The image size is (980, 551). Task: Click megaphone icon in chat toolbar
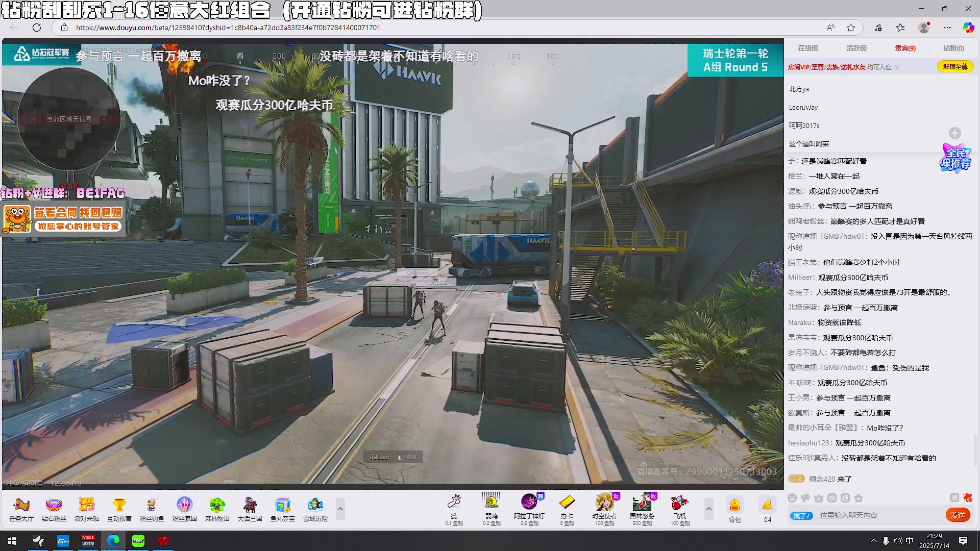tap(805, 498)
